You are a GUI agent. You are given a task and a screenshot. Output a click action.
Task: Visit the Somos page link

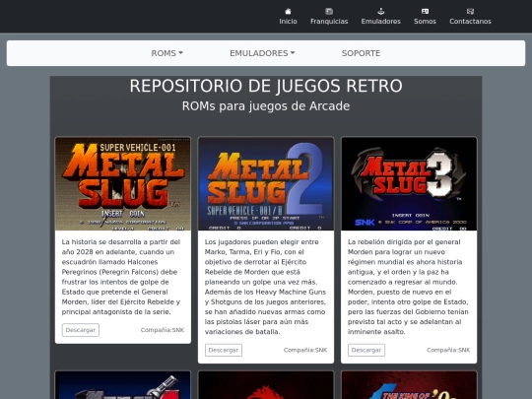click(x=425, y=22)
